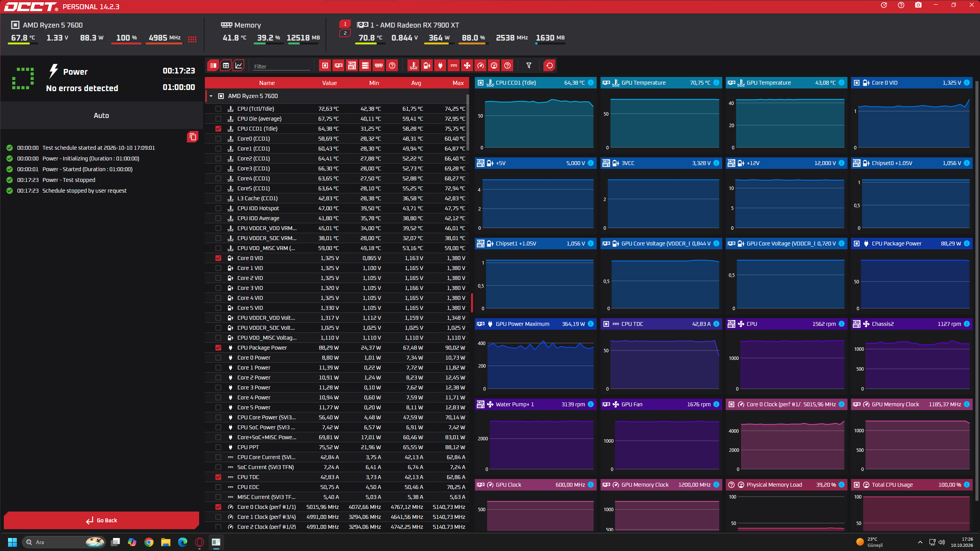
Task: Toggle the power plug filter icon
Action: pyautogui.click(x=440, y=65)
